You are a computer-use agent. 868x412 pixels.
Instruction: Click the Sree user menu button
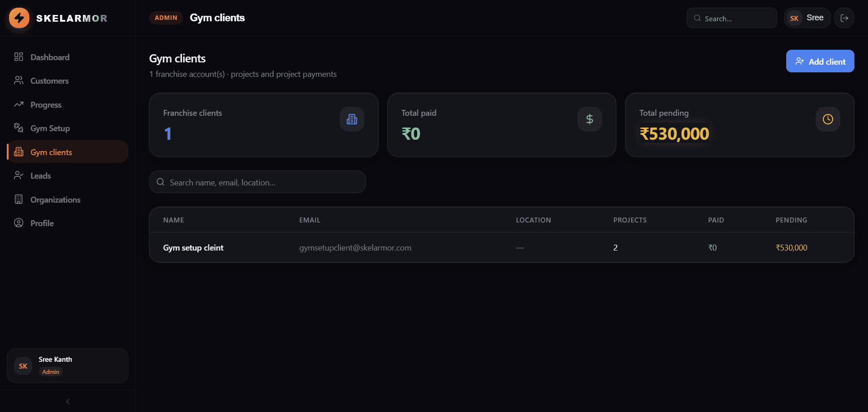[807, 18]
